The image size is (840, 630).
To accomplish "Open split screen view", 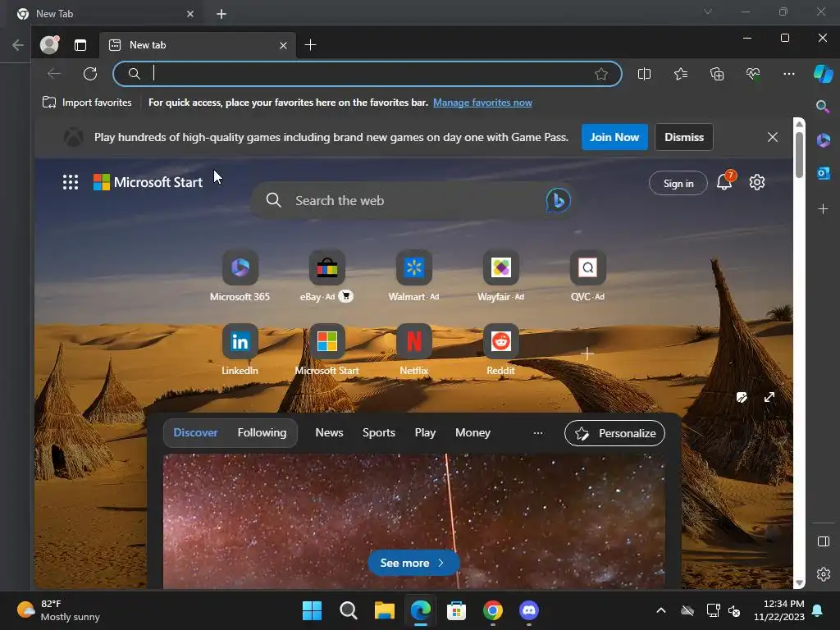I will [645, 74].
